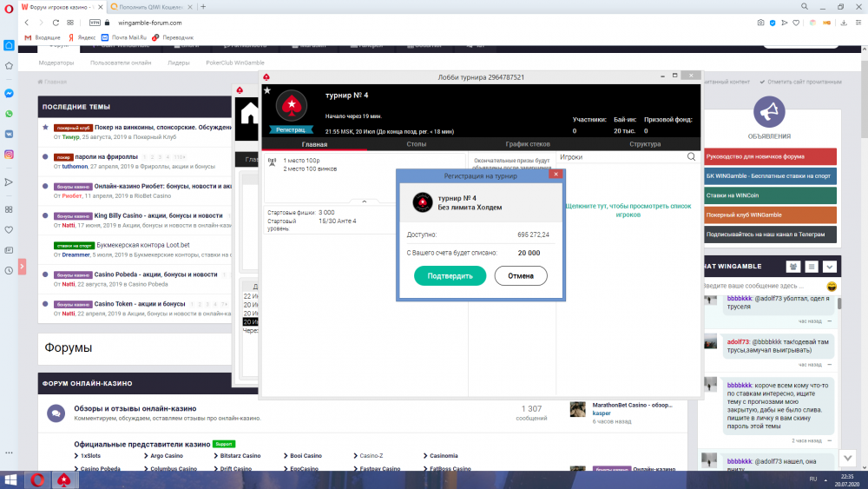The width and height of the screenshot is (868, 489).
Task: Open VK in the Opera sidebar
Action: click(x=9, y=135)
